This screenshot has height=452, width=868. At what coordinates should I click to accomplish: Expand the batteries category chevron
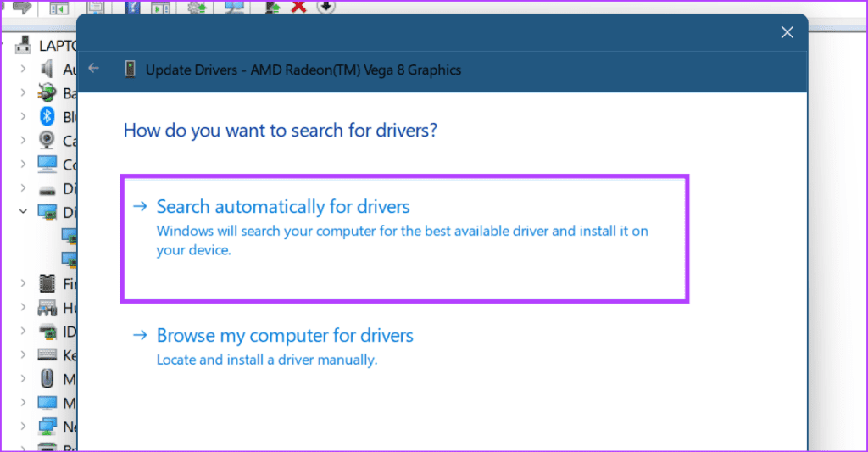point(23,92)
